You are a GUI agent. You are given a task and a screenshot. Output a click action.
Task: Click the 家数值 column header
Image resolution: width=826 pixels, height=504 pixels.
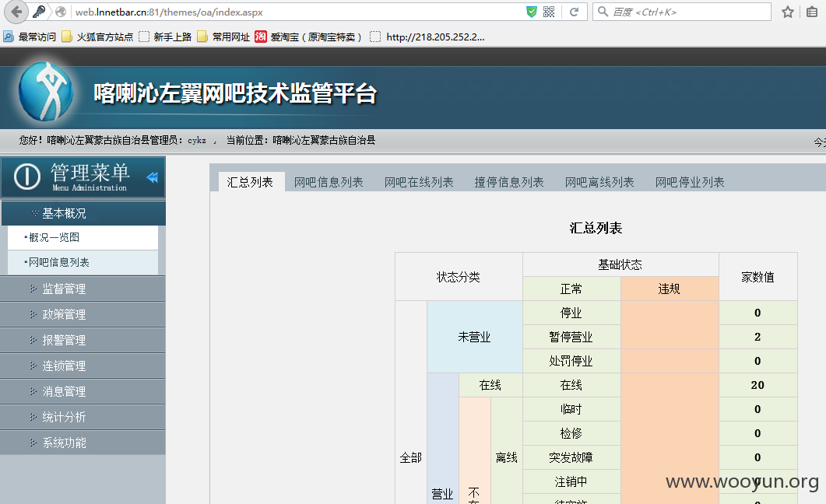(x=757, y=277)
